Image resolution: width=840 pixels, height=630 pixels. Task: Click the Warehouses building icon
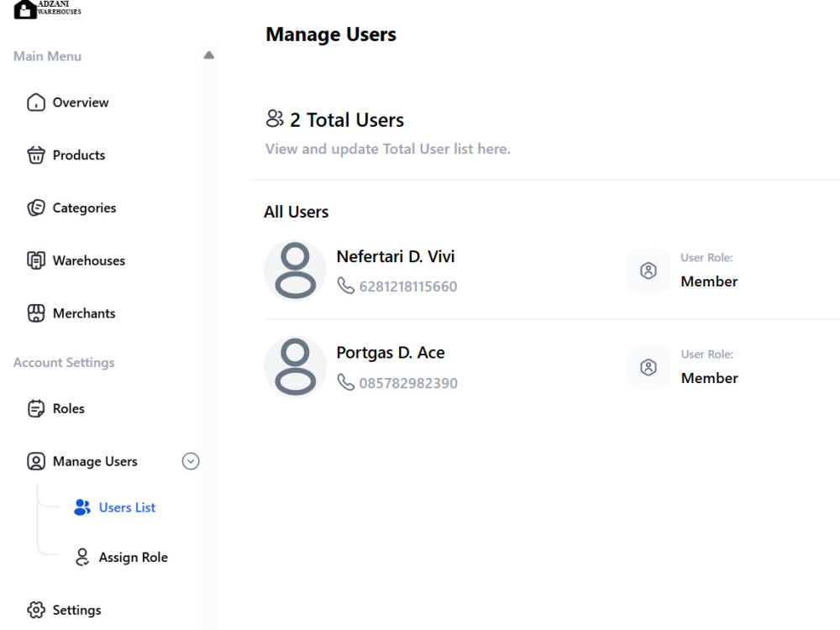pos(36,260)
